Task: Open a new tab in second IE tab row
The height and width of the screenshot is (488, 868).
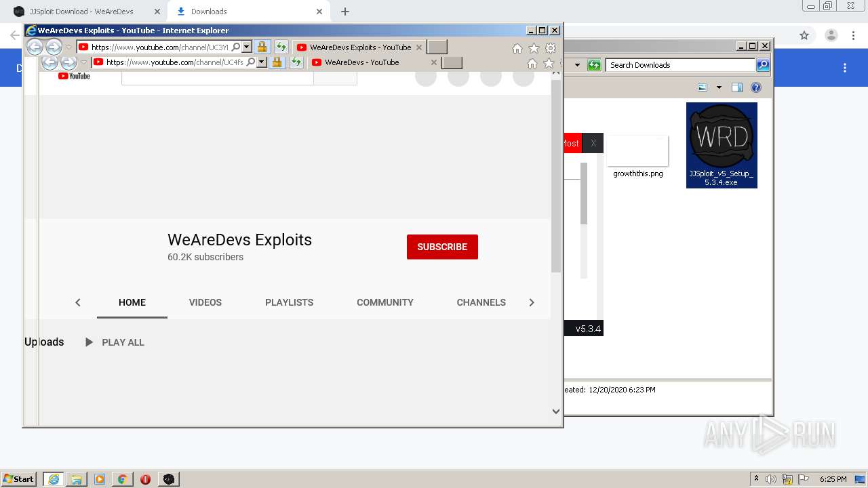Action: [x=452, y=62]
